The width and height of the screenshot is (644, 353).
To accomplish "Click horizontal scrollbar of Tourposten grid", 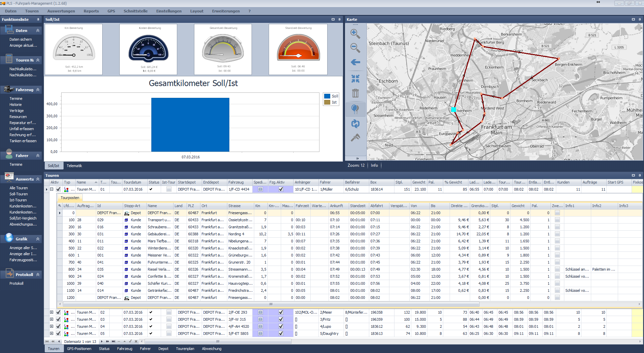I will pos(271,304).
